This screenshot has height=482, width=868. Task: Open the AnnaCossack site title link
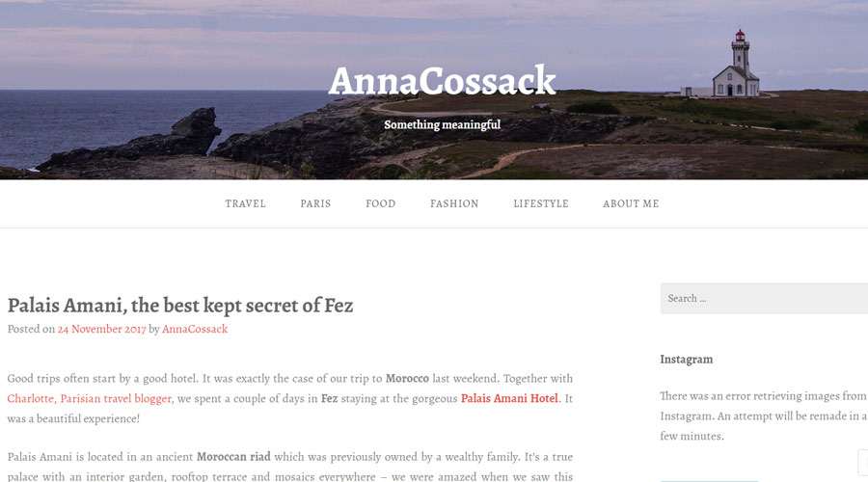pyautogui.click(x=442, y=81)
